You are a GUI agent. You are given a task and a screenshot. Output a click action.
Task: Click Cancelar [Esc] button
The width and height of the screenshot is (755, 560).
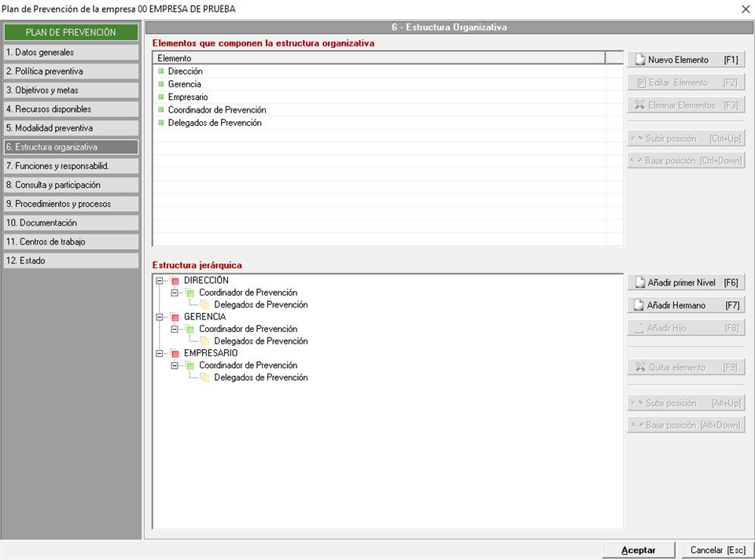718,551
